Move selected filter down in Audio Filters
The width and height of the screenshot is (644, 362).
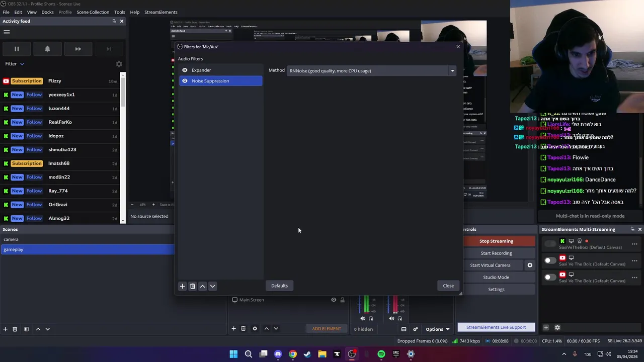[x=212, y=286]
